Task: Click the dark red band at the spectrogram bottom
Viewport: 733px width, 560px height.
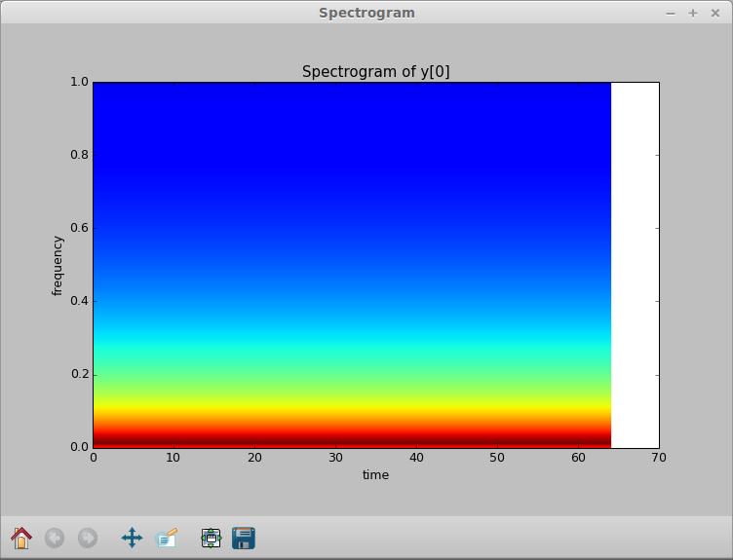Action: tap(351, 441)
